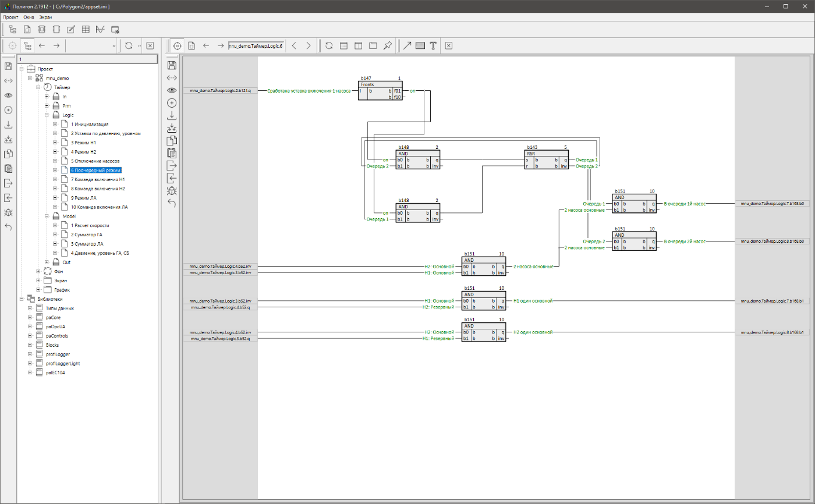Viewport: 815px width, 504px height.
Task: Collapse the Logic node in tree
Action: pyautogui.click(x=47, y=115)
